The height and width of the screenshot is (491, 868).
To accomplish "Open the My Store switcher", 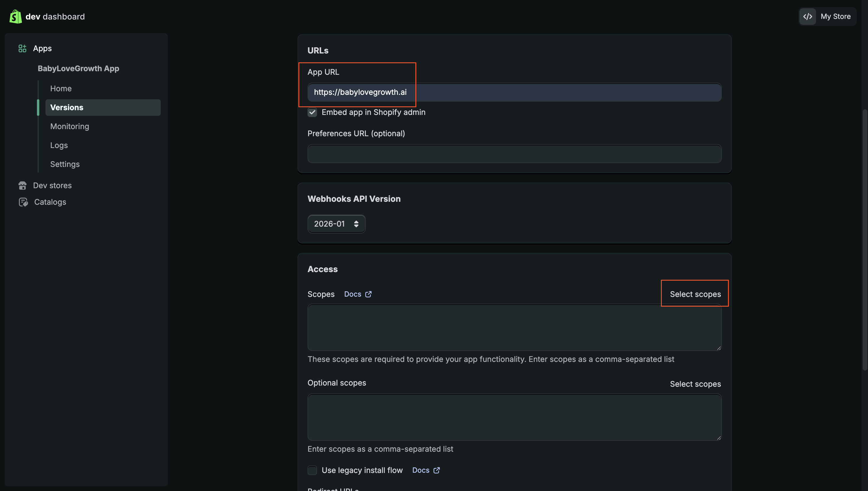I will (x=835, y=17).
